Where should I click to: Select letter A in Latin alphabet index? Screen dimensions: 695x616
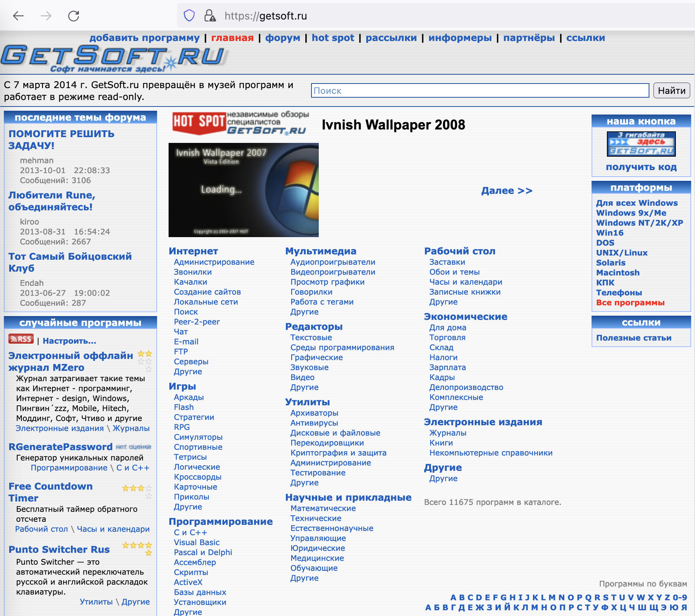[453, 598]
